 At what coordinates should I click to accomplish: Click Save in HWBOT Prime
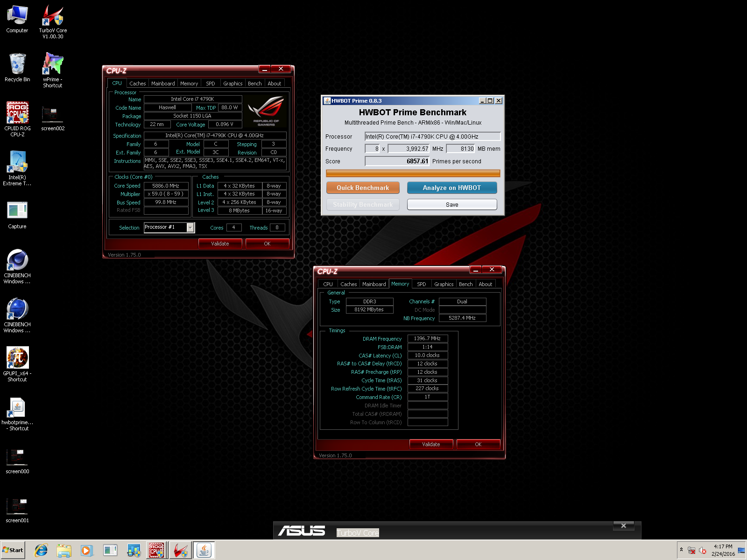[x=452, y=204]
